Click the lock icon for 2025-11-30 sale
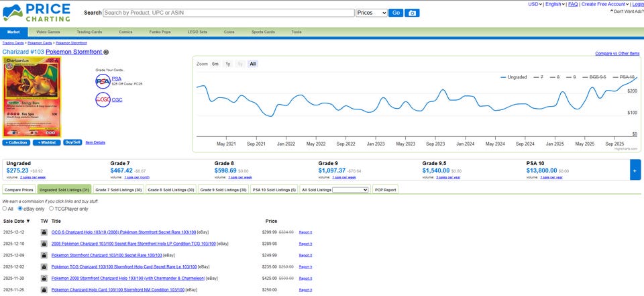Screen dimensions: 644x296 click(44, 278)
